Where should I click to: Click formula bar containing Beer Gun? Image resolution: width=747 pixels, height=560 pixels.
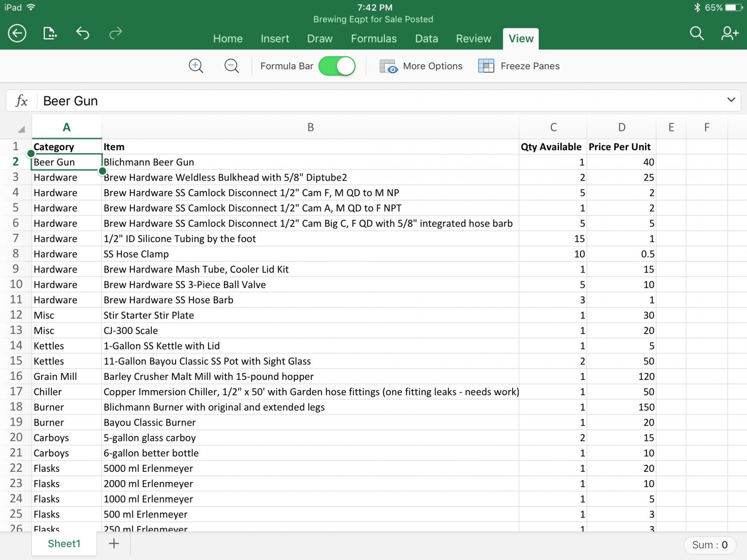(x=373, y=101)
